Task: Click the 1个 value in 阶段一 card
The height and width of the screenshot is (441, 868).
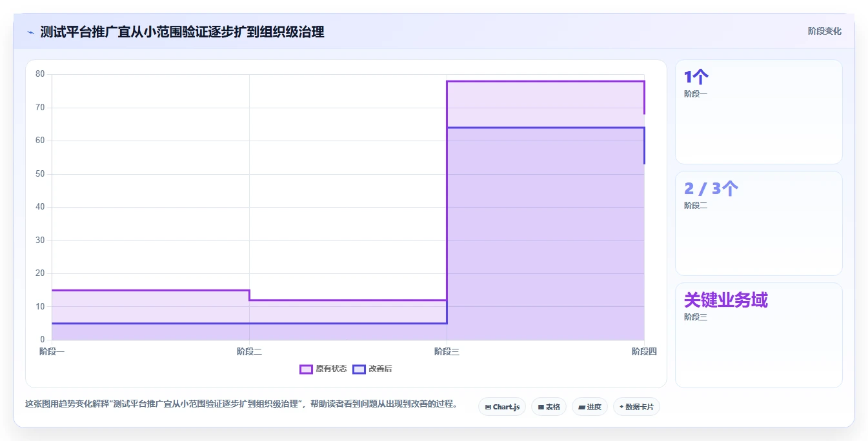Action: click(x=696, y=77)
